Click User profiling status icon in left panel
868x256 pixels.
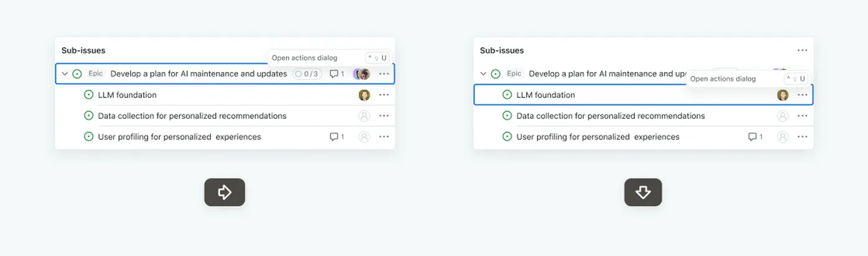tap(88, 137)
